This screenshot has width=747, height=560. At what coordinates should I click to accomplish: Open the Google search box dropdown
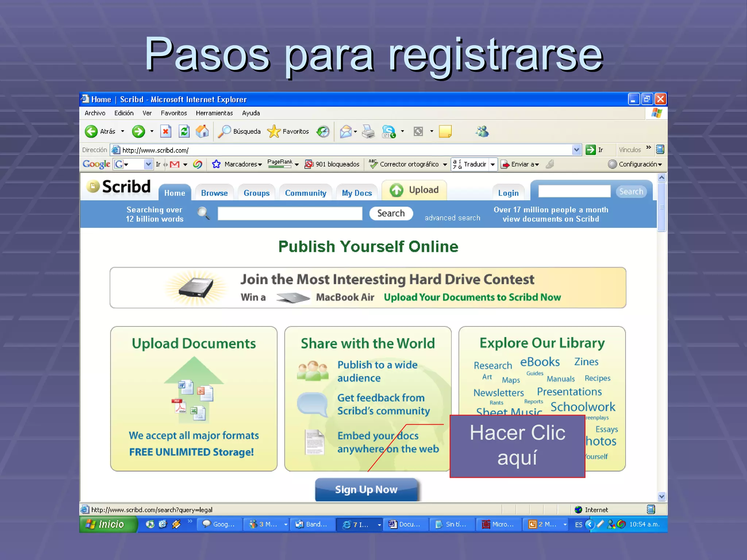point(148,164)
